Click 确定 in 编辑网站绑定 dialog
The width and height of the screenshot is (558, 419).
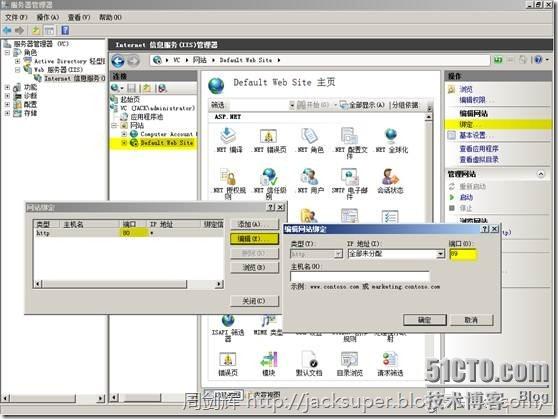click(x=425, y=320)
